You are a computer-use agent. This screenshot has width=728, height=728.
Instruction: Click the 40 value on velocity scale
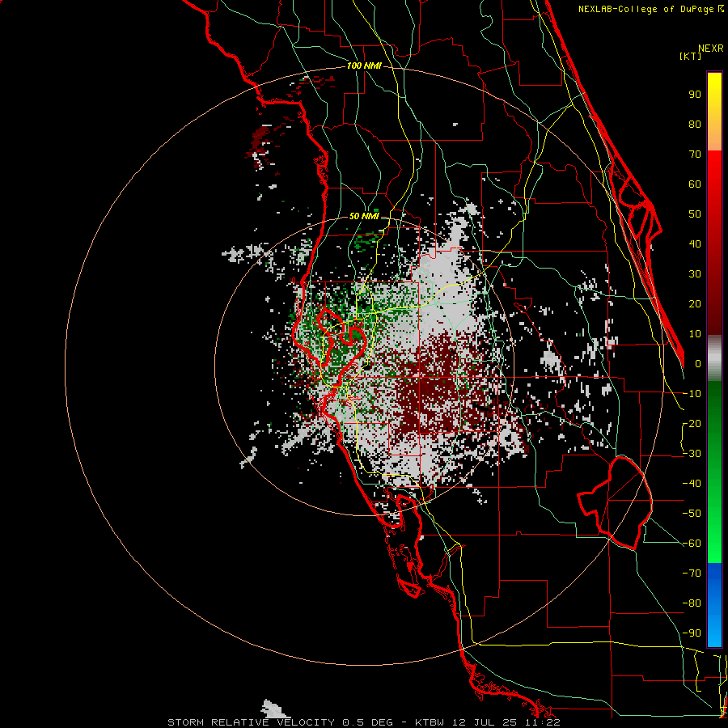coord(695,244)
